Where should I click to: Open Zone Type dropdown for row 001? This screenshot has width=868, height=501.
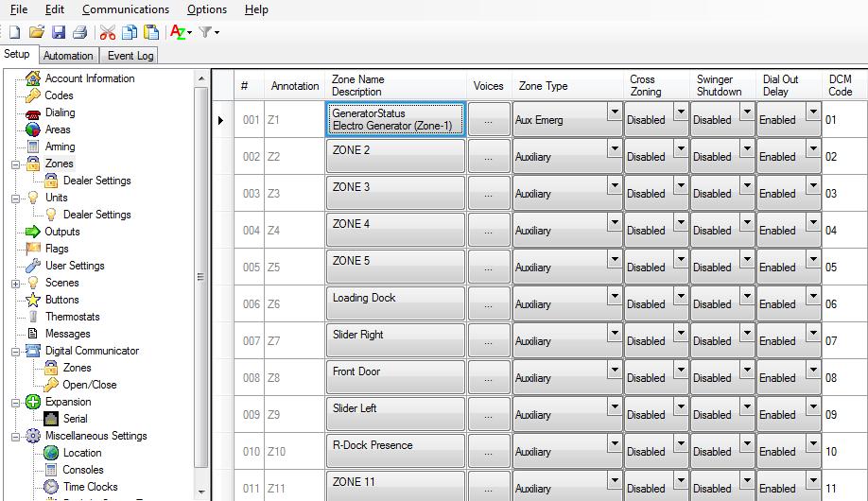point(615,112)
